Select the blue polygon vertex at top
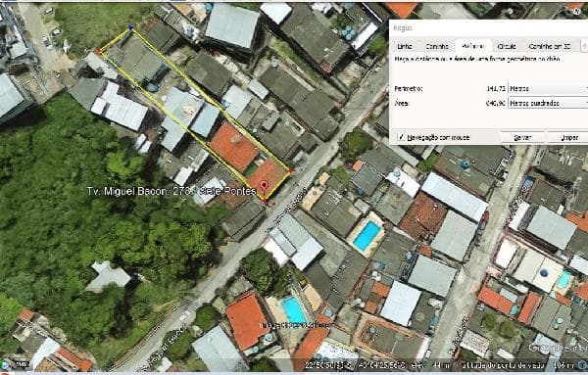Screen dimensions: 588x375 click(x=131, y=27)
